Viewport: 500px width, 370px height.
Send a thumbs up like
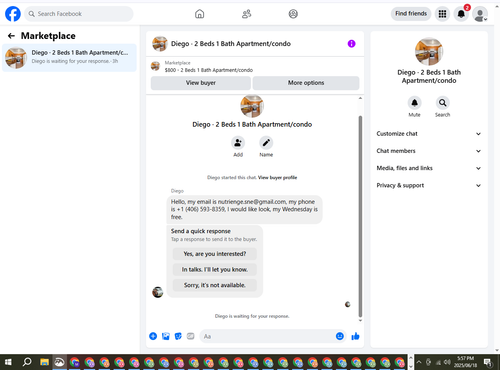click(355, 336)
